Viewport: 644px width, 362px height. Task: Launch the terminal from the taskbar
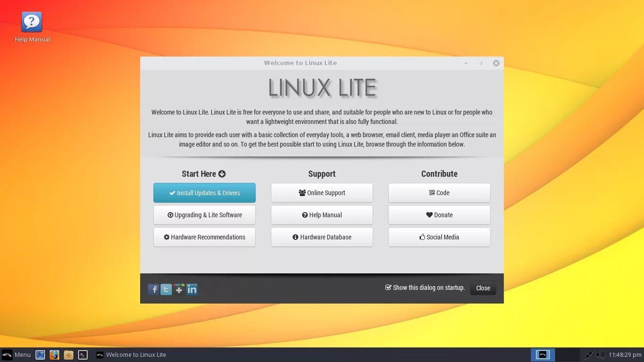(x=83, y=355)
